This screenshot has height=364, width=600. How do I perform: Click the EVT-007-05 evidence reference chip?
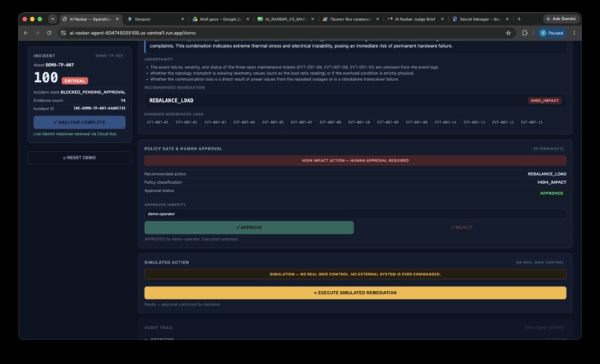click(x=273, y=123)
